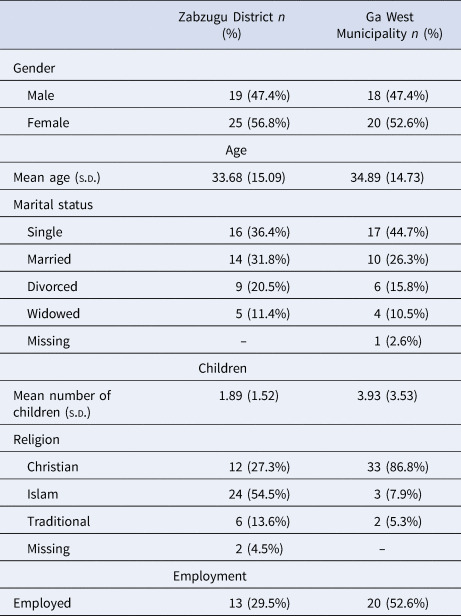Click Mean number of children label

tap(62, 403)
